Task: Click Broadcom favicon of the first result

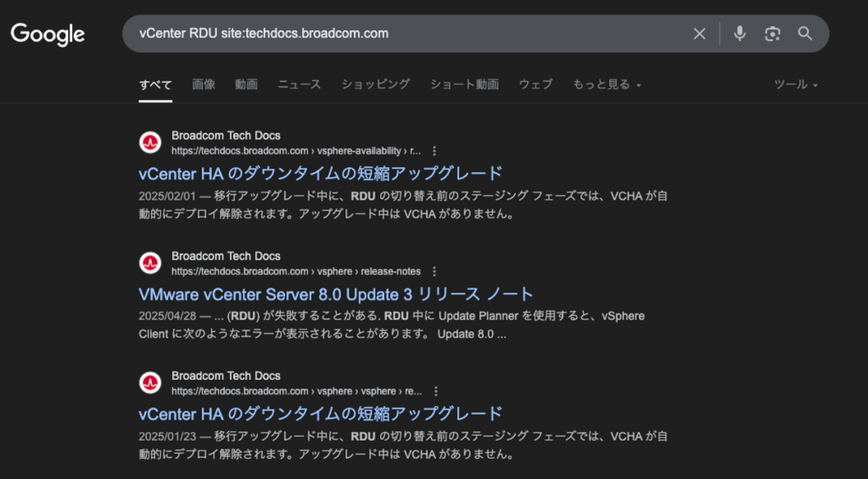Action: (150, 142)
